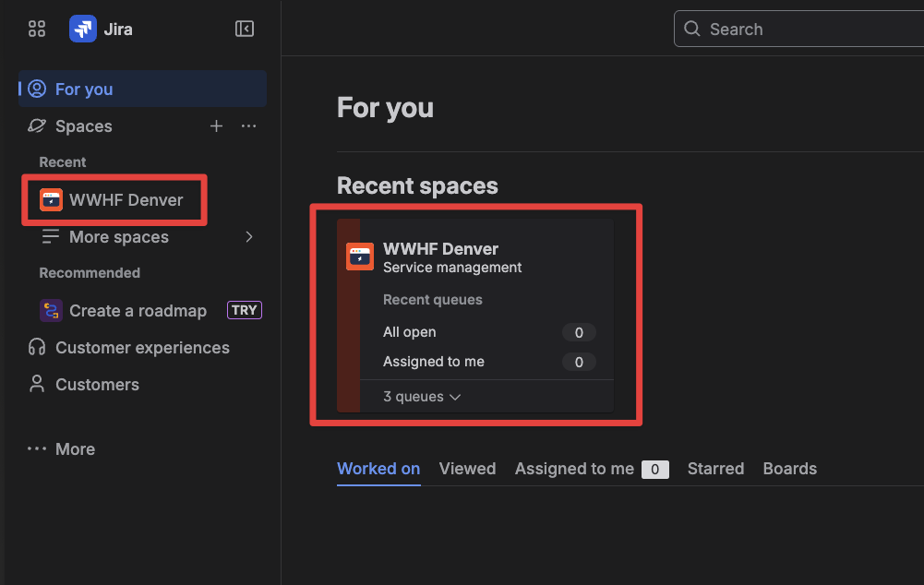
Task: Click the Spaces planet icon
Action: pos(37,125)
